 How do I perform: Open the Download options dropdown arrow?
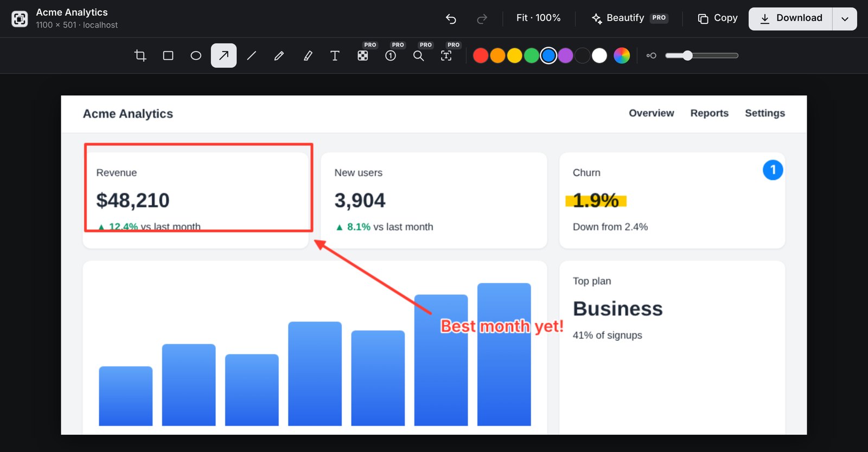click(x=845, y=19)
